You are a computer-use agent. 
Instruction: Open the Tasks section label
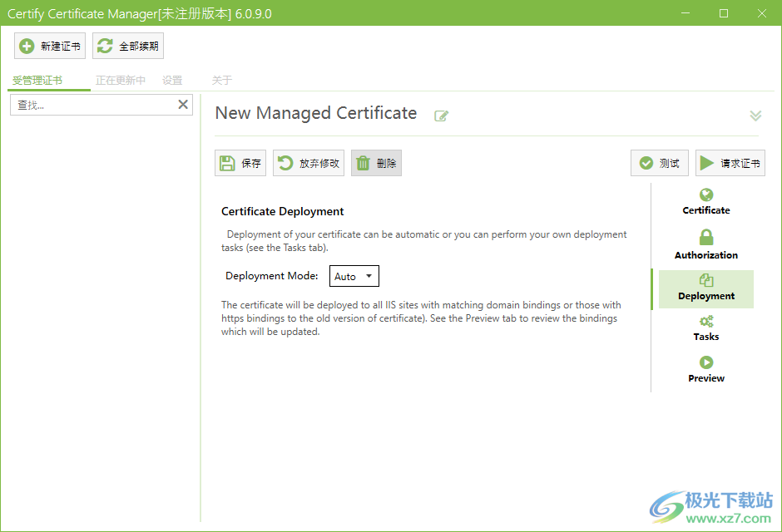(706, 337)
